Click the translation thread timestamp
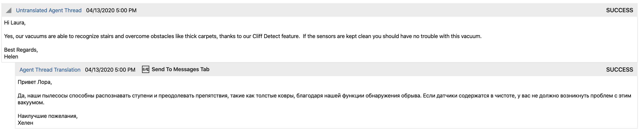 pyautogui.click(x=110, y=70)
